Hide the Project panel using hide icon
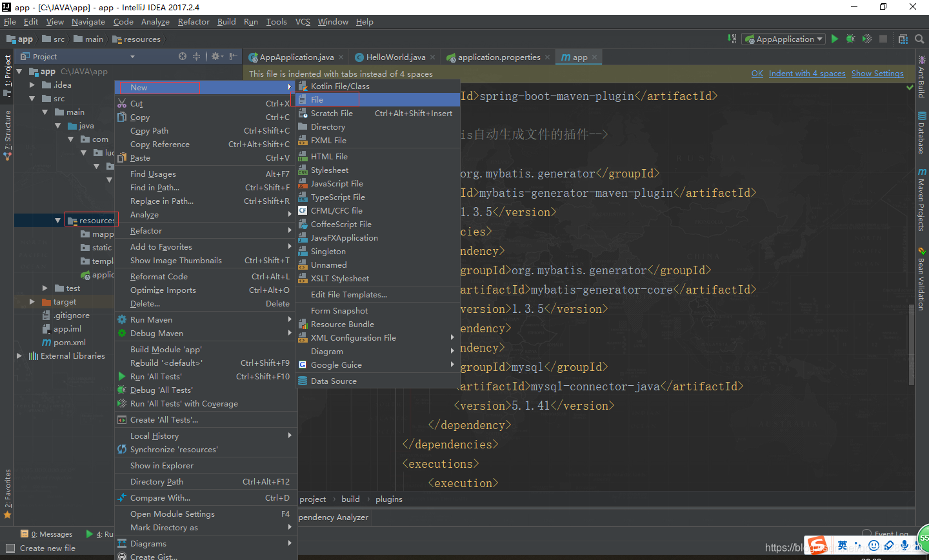The width and height of the screenshot is (929, 560). [233, 56]
